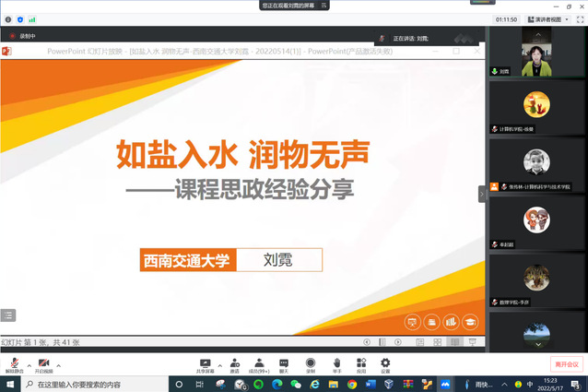The height and width of the screenshot is (392, 588).
Task: Expand audio options arrow beside microphone
Action: [x=29, y=363]
